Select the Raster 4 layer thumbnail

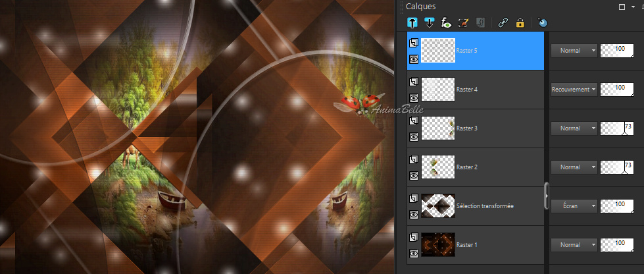coord(438,90)
